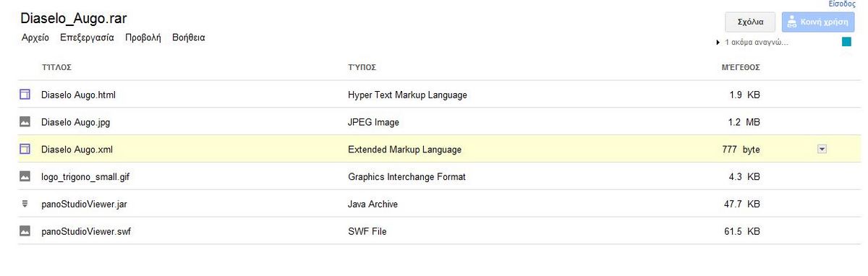The image size is (868, 276).
Task: Sort by the ΜΕΓΕΘΟΣ column header
Action: click(x=741, y=68)
